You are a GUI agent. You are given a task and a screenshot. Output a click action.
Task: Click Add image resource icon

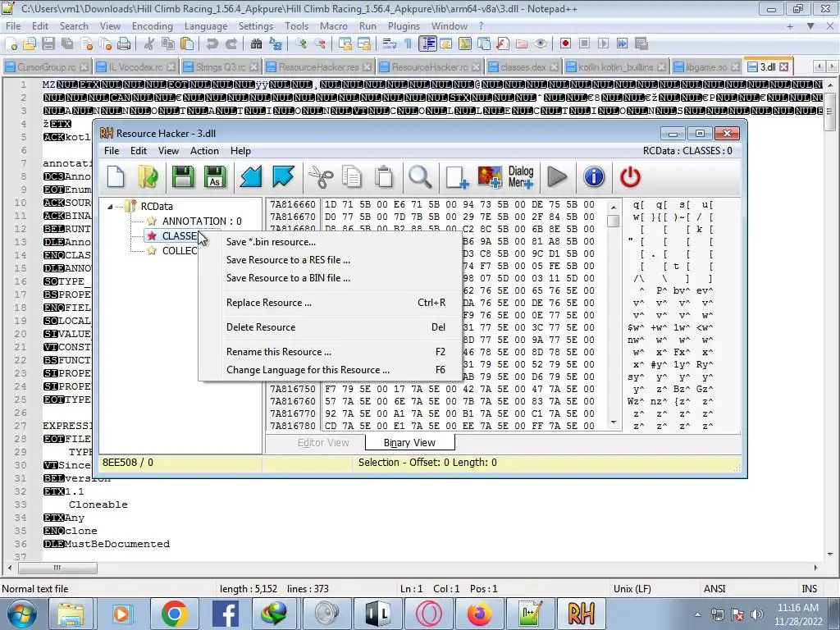(x=490, y=177)
